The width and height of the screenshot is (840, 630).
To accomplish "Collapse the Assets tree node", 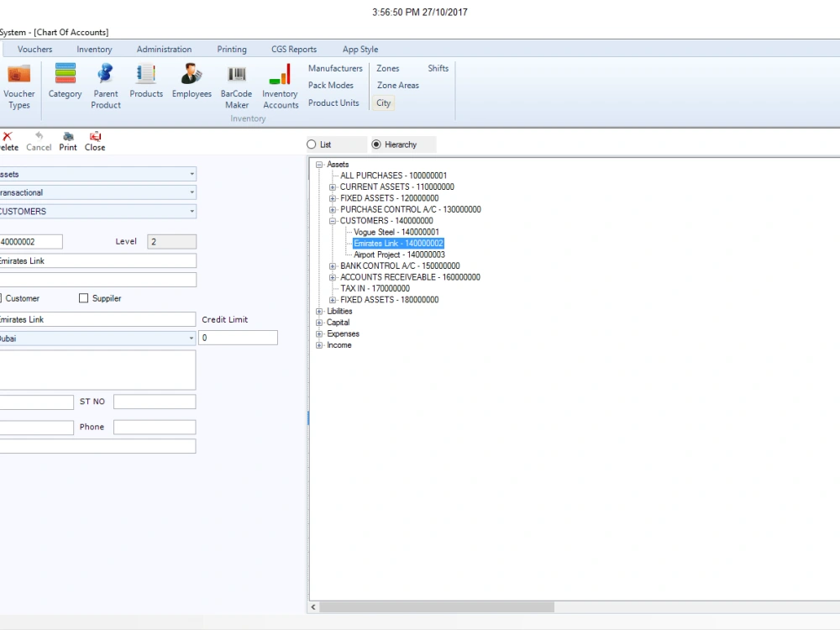I will pos(319,165).
